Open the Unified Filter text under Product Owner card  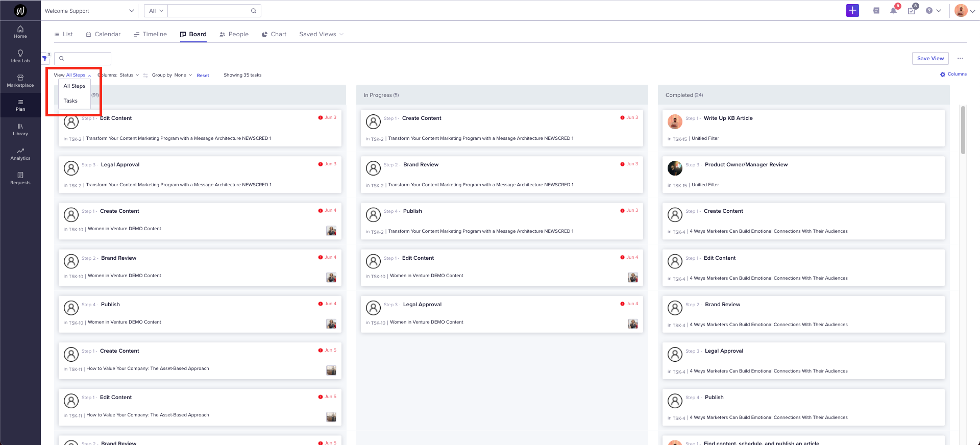pos(705,185)
